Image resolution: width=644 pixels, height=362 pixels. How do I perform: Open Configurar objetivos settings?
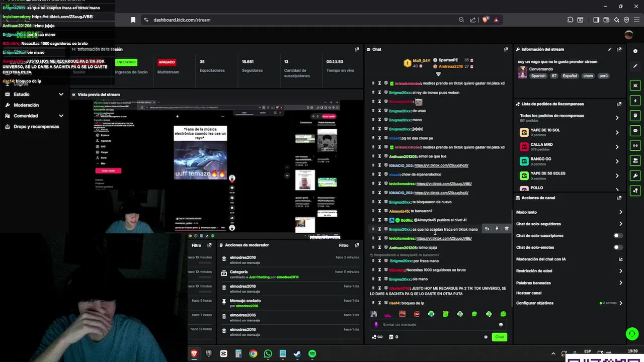[569, 303]
